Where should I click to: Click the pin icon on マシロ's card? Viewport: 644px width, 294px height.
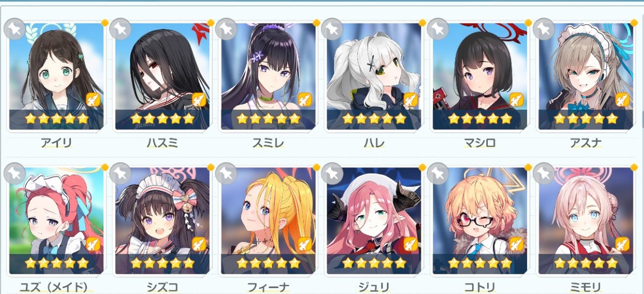point(438,29)
